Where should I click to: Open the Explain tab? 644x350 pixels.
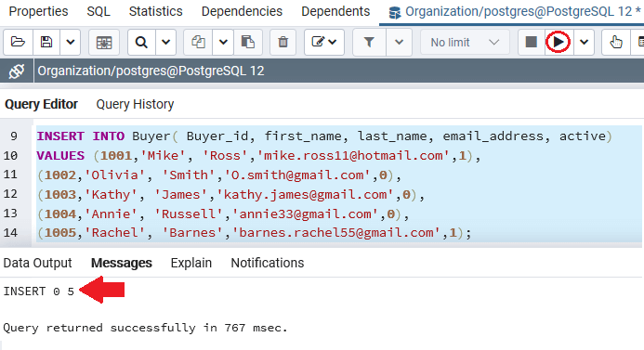tap(191, 263)
